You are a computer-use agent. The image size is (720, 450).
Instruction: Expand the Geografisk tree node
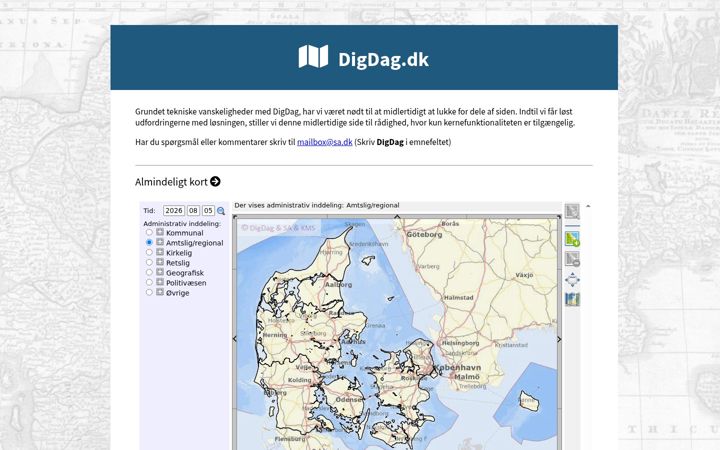160,272
